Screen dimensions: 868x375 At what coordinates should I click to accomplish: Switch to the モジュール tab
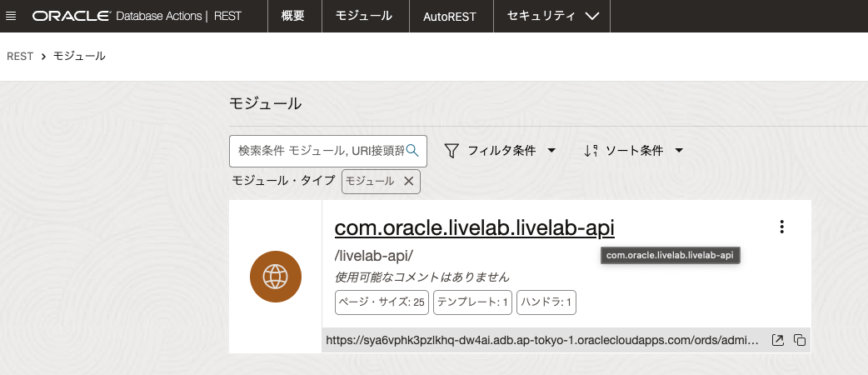[364, 16]
